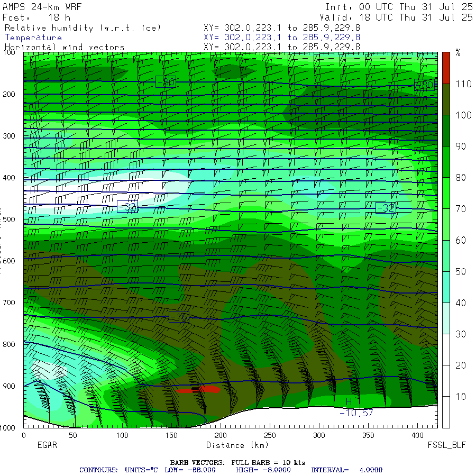Click the '600' pressure axis label

(x=9, y=261)
